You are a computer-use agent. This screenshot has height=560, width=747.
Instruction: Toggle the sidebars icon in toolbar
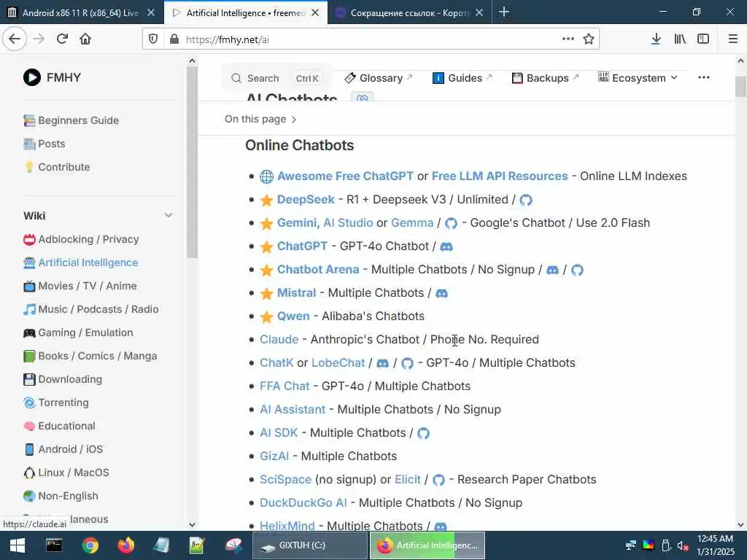(x=703, y=39)
